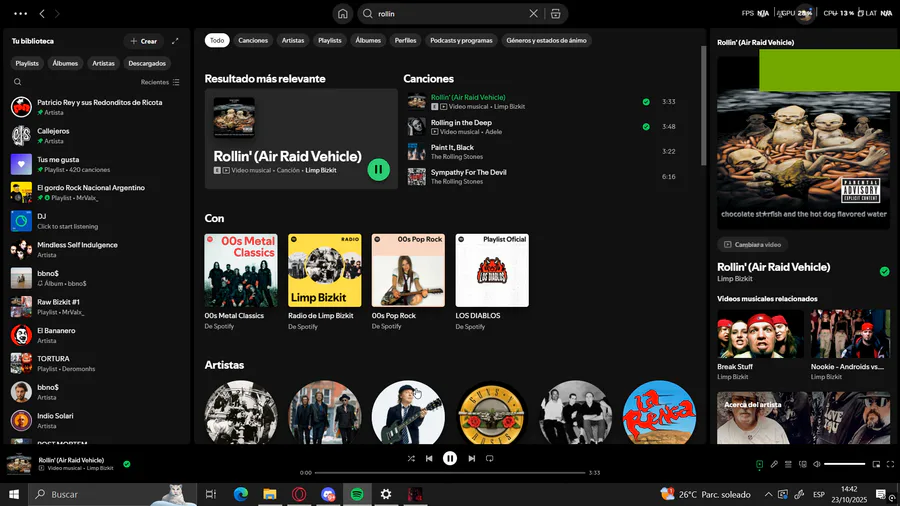Pause playback with center player button
900x506 pixels.
coord(450,458)
